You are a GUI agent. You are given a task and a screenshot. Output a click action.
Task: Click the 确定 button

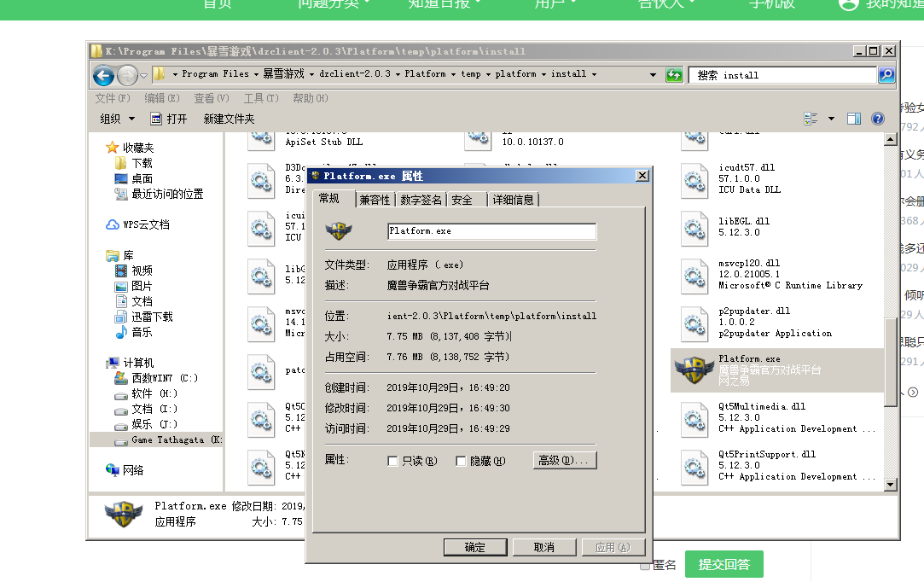point(474,547)
